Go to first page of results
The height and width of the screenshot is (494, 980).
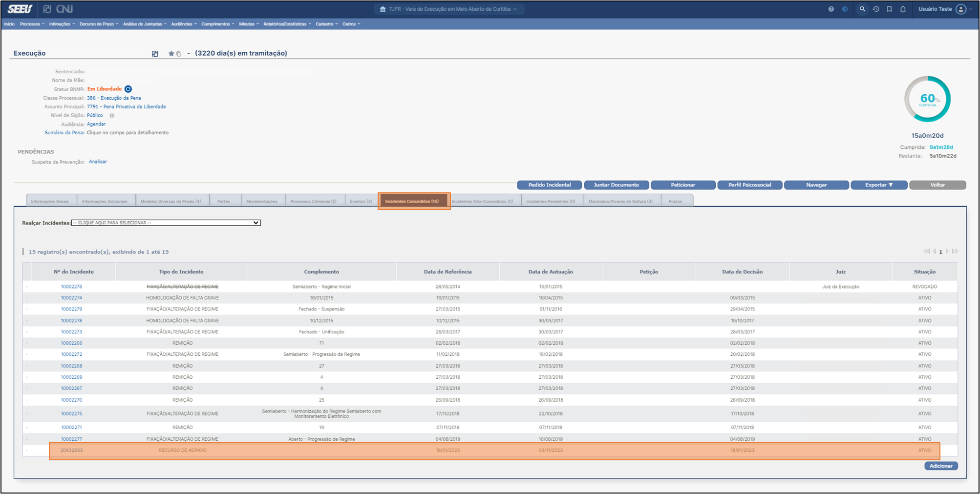(926, 251)
